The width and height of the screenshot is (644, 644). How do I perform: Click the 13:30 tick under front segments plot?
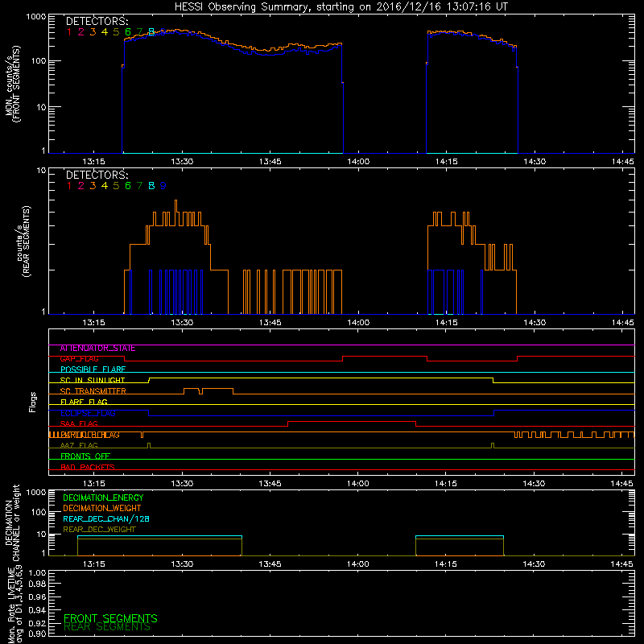coord(182,162)
